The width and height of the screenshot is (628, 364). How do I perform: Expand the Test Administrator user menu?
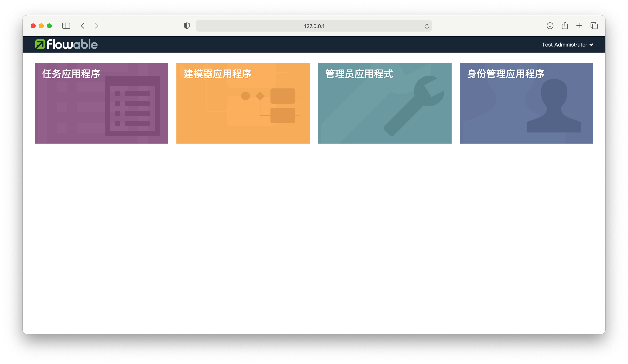(x=567, y=45)
